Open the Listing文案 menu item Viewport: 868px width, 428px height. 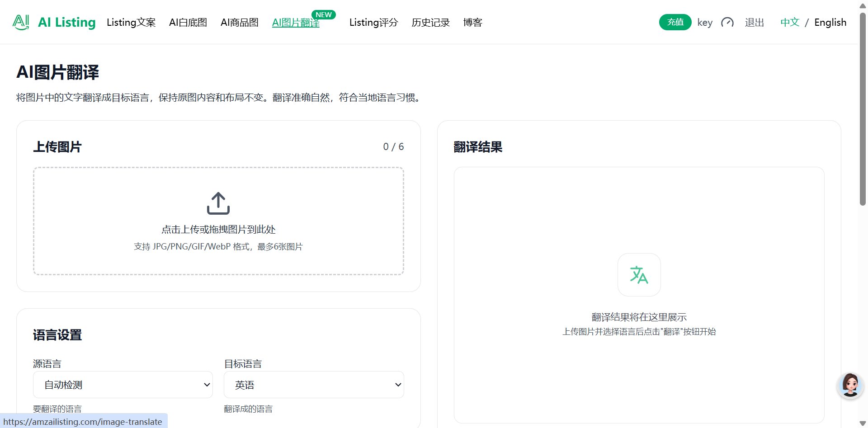[x=131, y=22]
